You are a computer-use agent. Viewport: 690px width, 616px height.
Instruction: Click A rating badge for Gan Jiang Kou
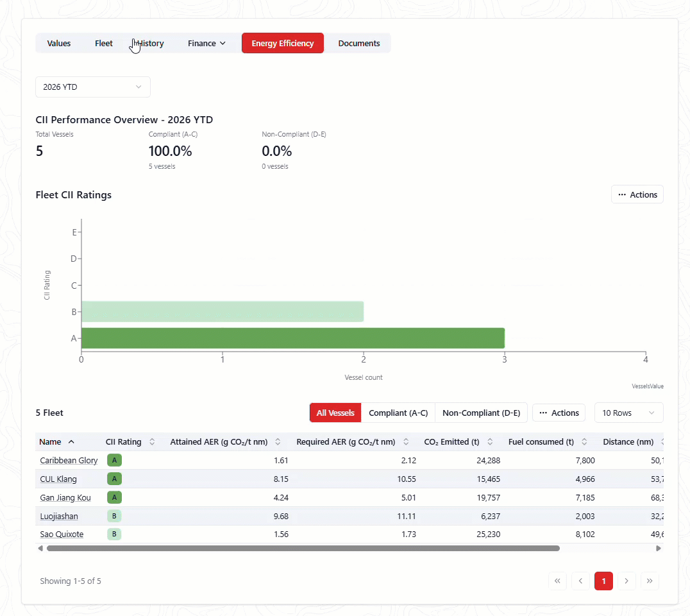[114, 497]
